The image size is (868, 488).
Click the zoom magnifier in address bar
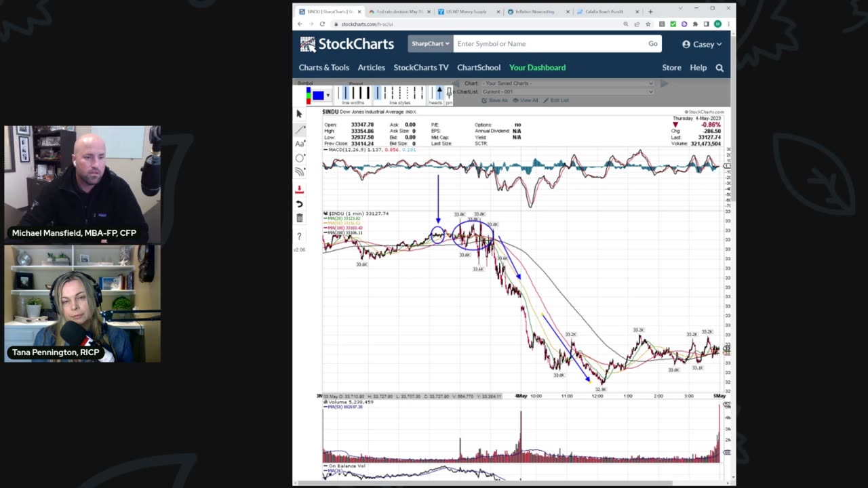pyautogui.click(x=626, y=24)
